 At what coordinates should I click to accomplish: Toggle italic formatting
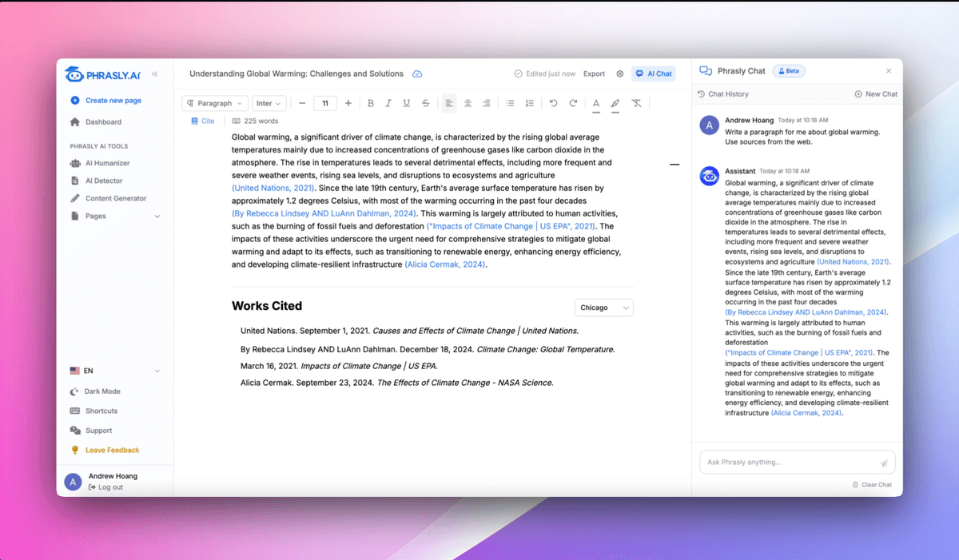pyautogui.click(x=388, y=103)
